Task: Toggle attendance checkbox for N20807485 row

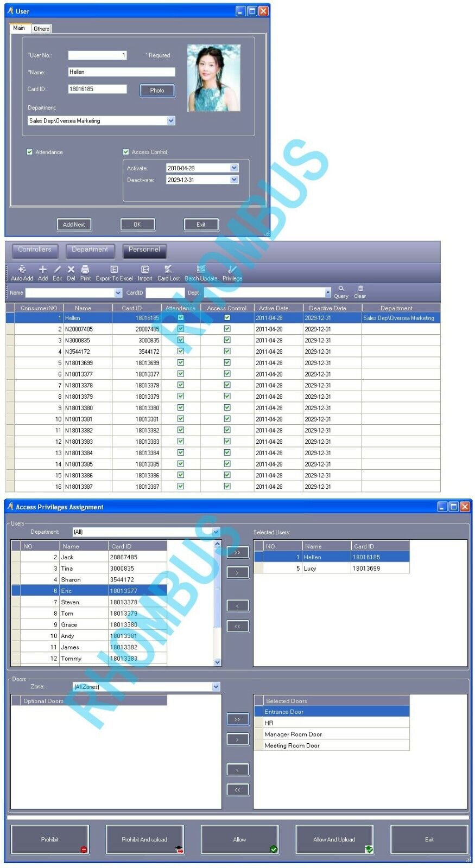Action: pyautogui.click(x=181, y=329)
